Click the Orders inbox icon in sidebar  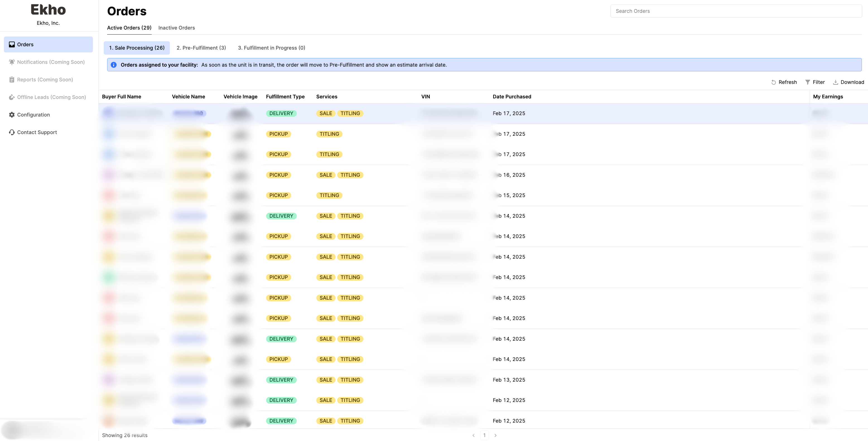click(12, 44)
